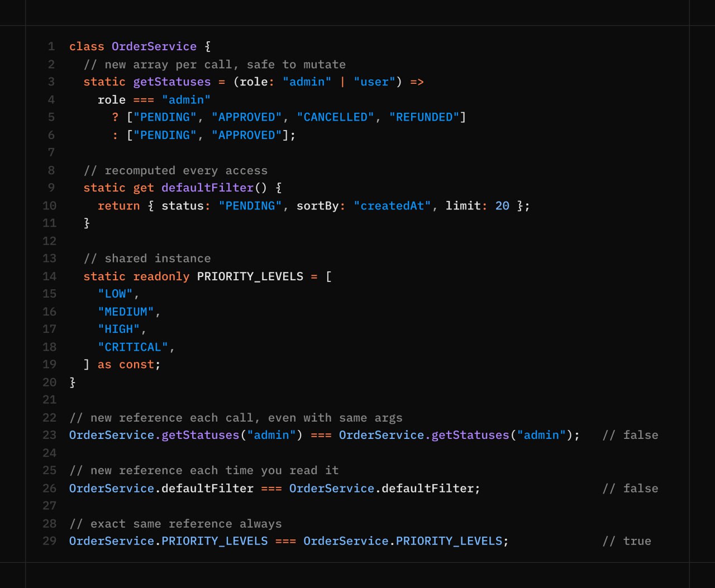Click the getStatuses method declaration on line 3
The height and width of the screenshot is (588, 715).
pyautogui.click(x=171, y=82)
